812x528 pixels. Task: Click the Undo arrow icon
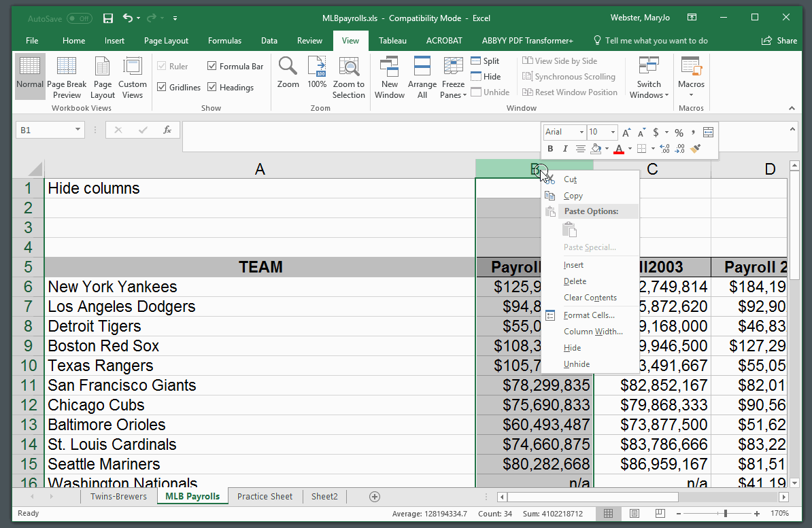tap(127, 18)
